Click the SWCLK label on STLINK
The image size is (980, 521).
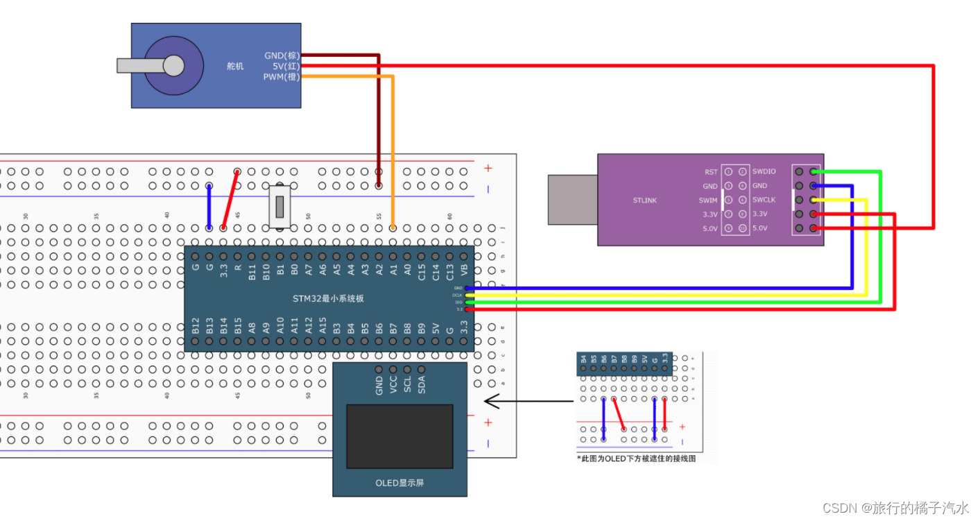point(764,200)
